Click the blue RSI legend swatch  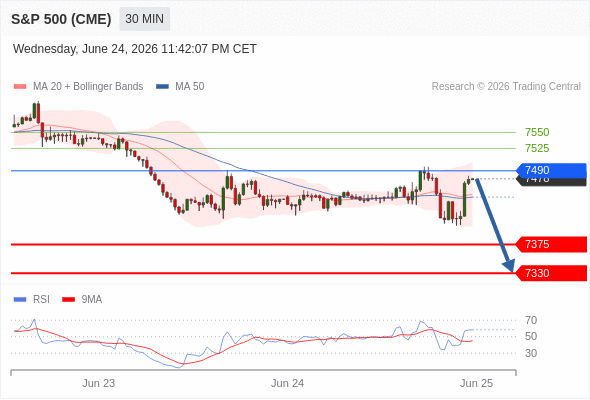click(20, 300)
